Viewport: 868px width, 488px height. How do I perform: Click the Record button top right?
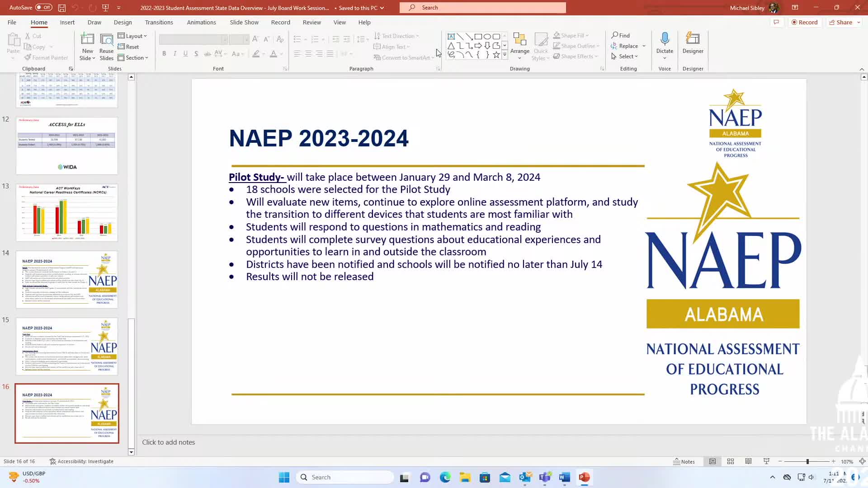pos(804,22)
